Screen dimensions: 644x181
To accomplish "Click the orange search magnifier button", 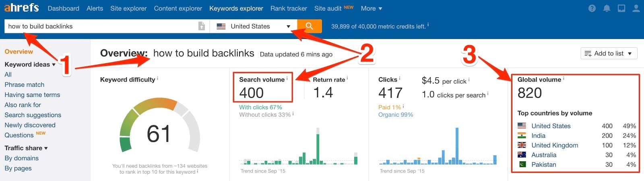I will 309,26.
